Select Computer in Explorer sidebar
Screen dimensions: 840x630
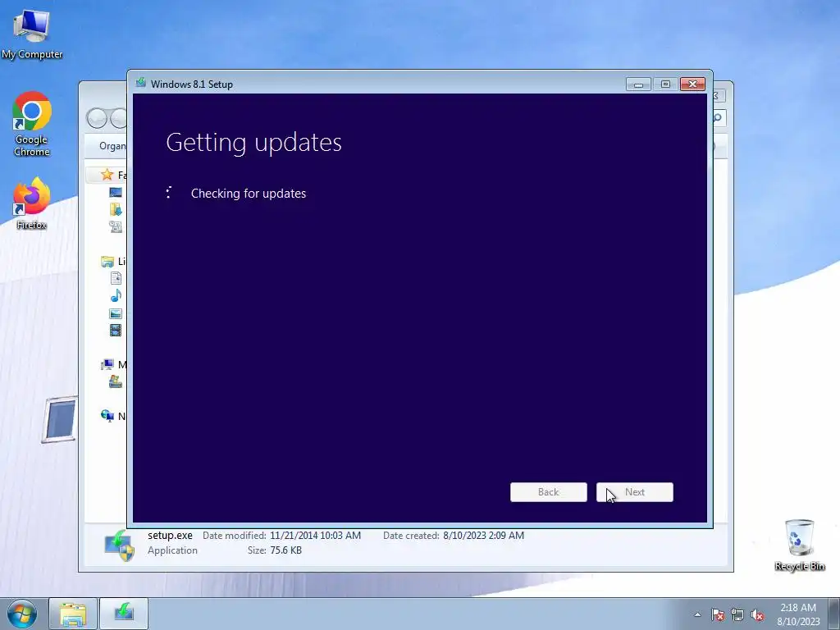click(113, 365)
